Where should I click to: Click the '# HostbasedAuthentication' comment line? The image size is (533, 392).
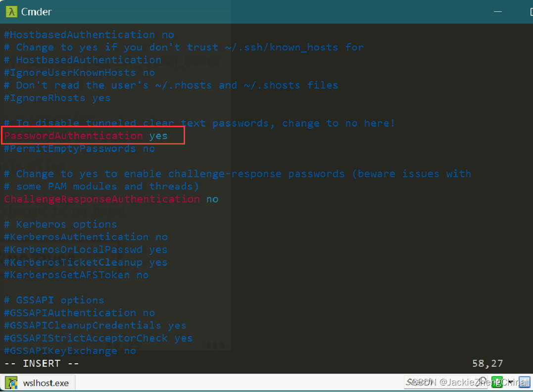click(83, 60)
